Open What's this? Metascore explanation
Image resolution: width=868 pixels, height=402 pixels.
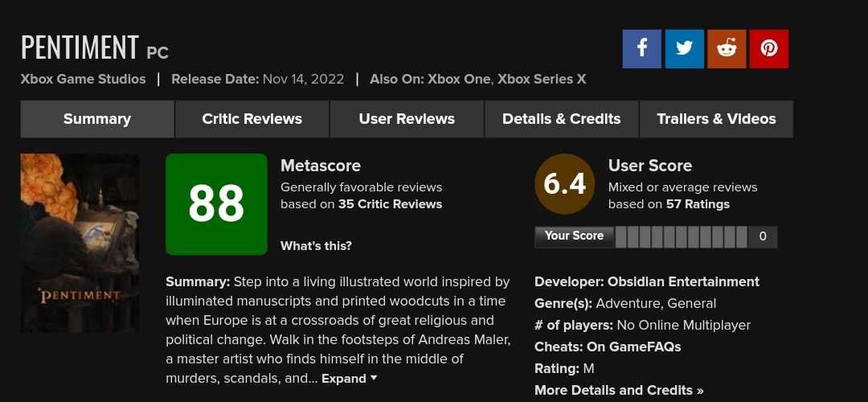coord(316,246)
